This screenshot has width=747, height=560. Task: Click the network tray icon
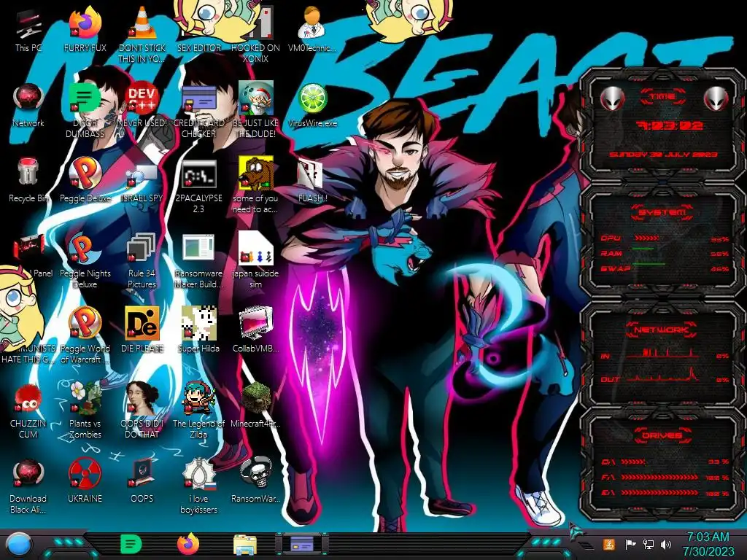[x=649, y=544]
